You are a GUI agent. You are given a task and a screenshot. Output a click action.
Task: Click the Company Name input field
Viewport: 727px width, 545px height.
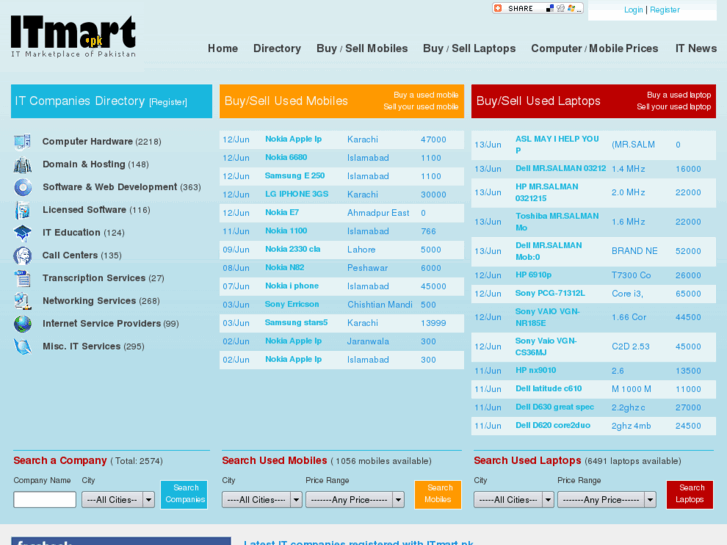click(45, 500)
